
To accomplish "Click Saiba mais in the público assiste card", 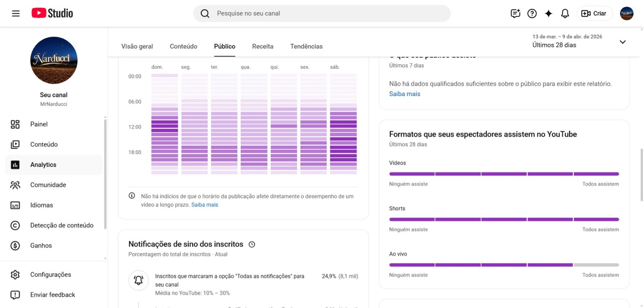I will (405, 94).
